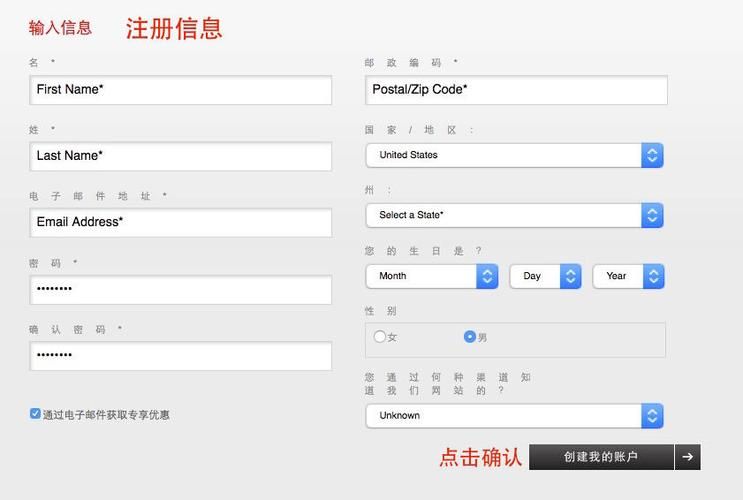Click the arrow icon beside create account button
Screen dimensions: 743x500
[687, 457]
